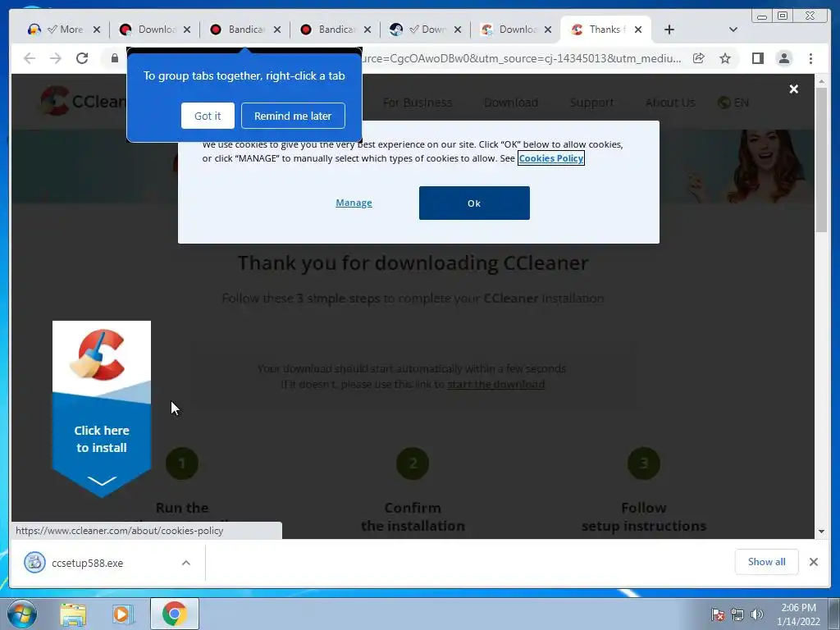The image size is (840, 630).
Task: Choose Remind me later in tab tip
Action: (x=293, y=116)
